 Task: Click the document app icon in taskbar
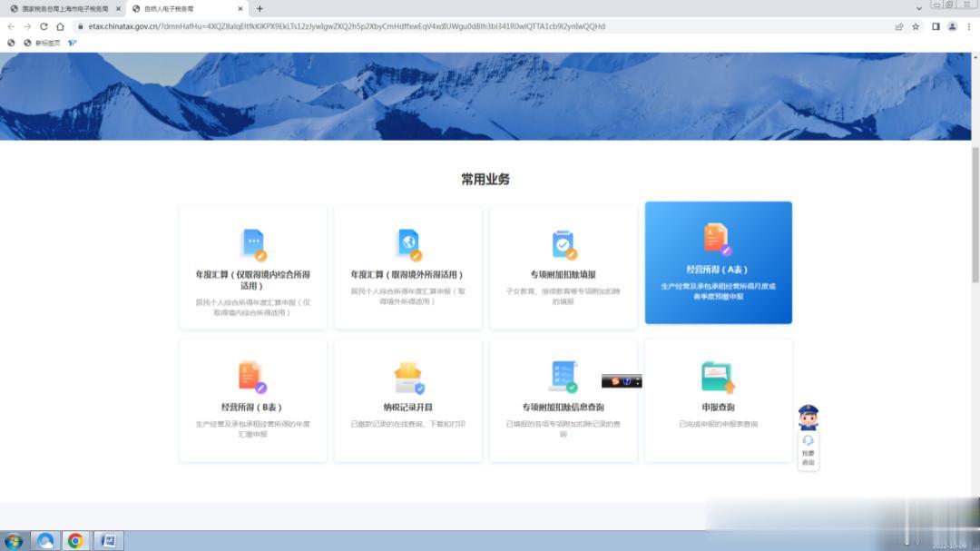(x=108, y=540)
